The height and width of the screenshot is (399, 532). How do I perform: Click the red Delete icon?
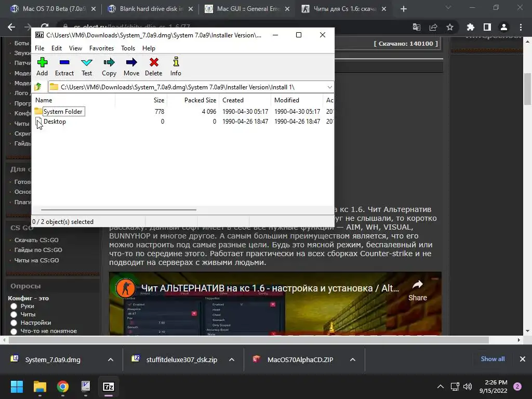(x=154, y=67)
